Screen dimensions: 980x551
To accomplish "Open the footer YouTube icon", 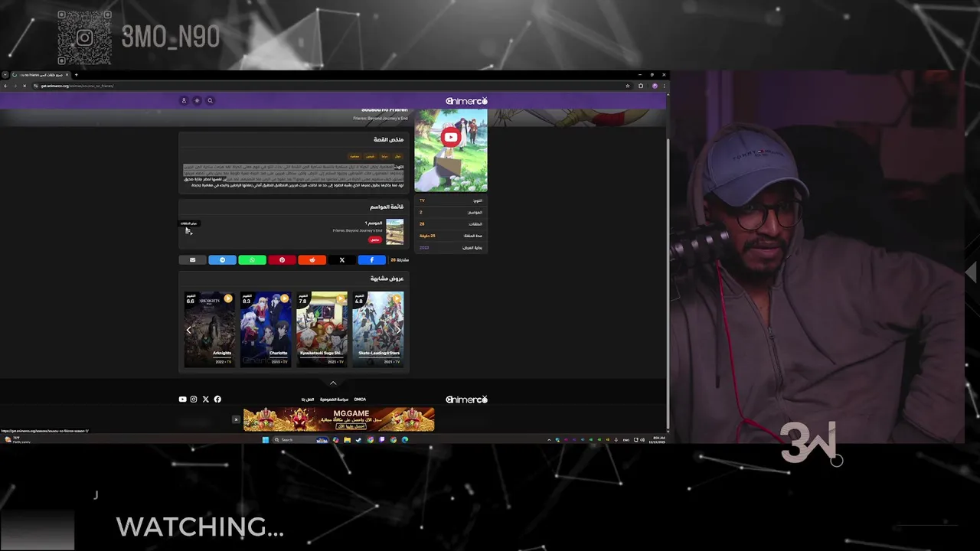I will (182, 399).
